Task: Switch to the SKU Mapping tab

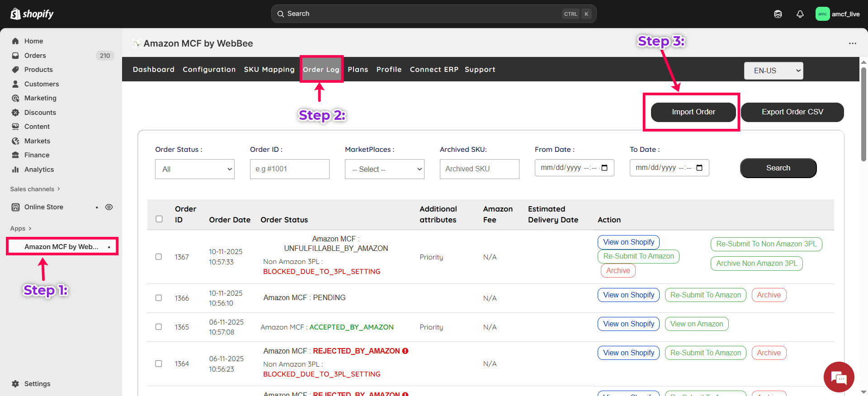Action: [x=269, y=70]
